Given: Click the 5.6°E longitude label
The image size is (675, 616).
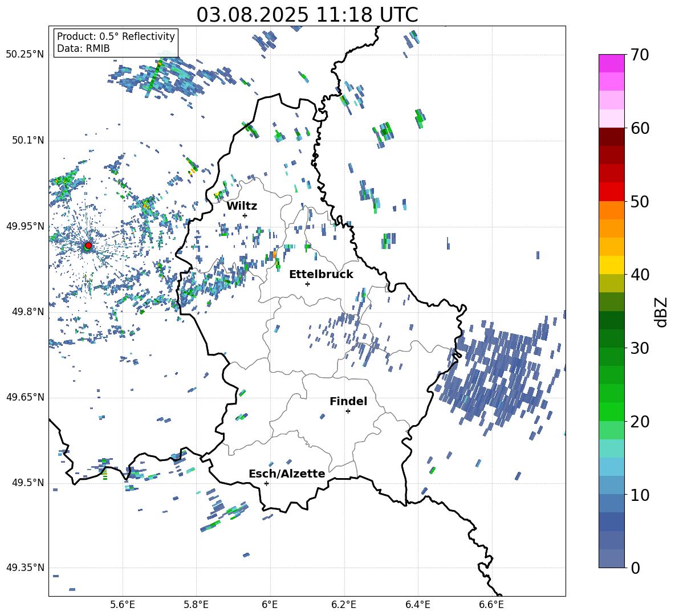Looking at the screenshot, I should click(x=123, y=605).
